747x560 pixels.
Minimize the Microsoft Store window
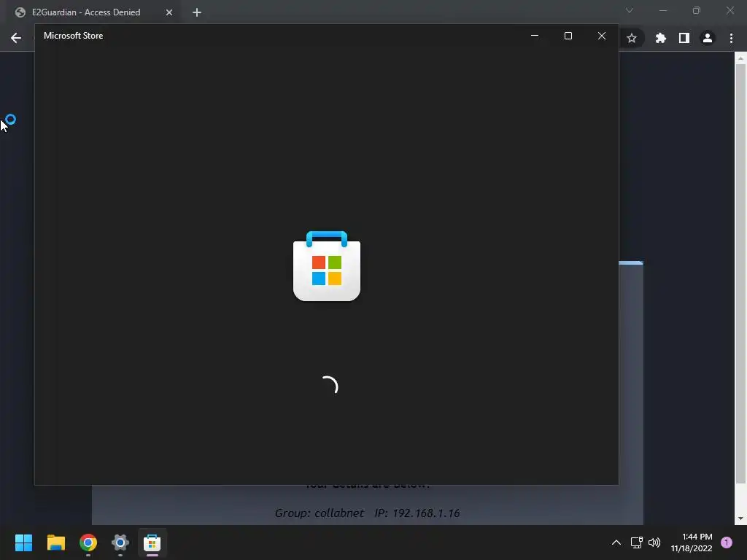point(535,36)
